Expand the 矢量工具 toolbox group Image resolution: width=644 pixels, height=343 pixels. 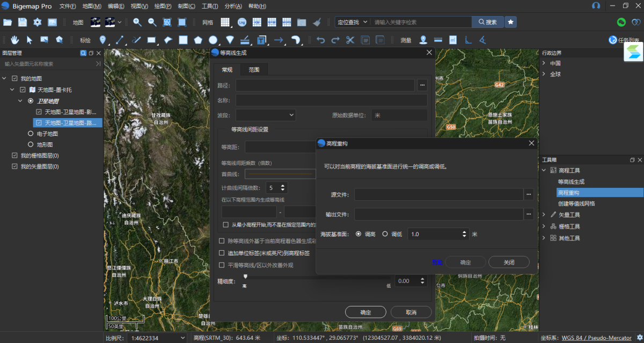(x=544, y=215)
